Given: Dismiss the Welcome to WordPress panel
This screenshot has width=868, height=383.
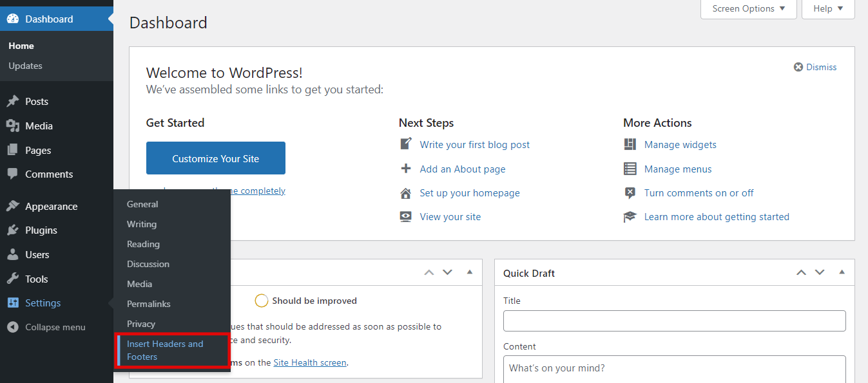Looking at the screenshot, I should 815,67.
